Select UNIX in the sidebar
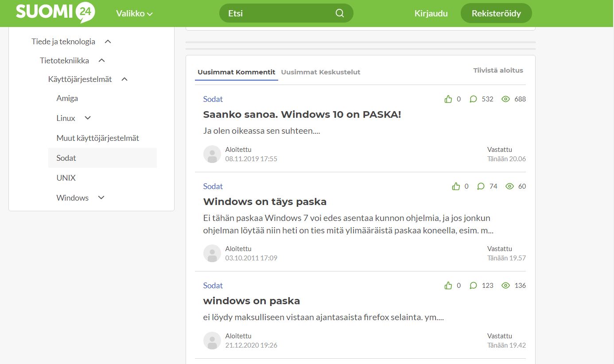The width and height of the screenshot is (614, 364). pyautogui.click(x=66, y=178)
